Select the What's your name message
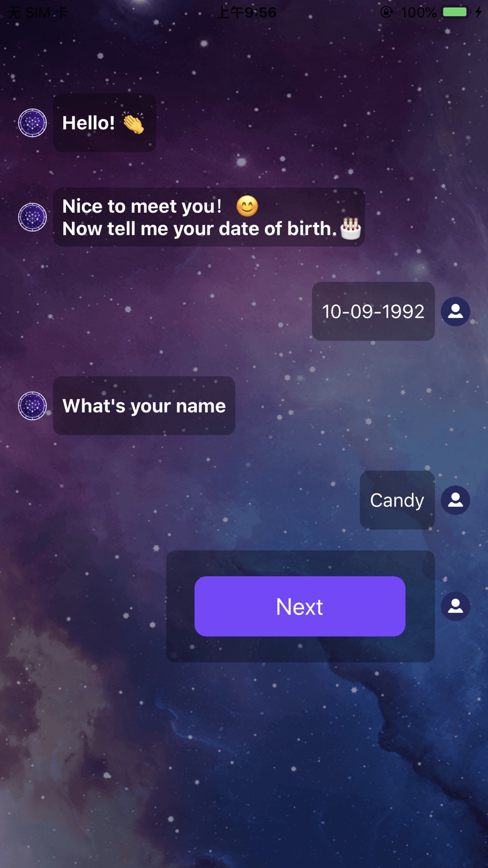Viewport: 488px width, 868px height. pos(144,406)
